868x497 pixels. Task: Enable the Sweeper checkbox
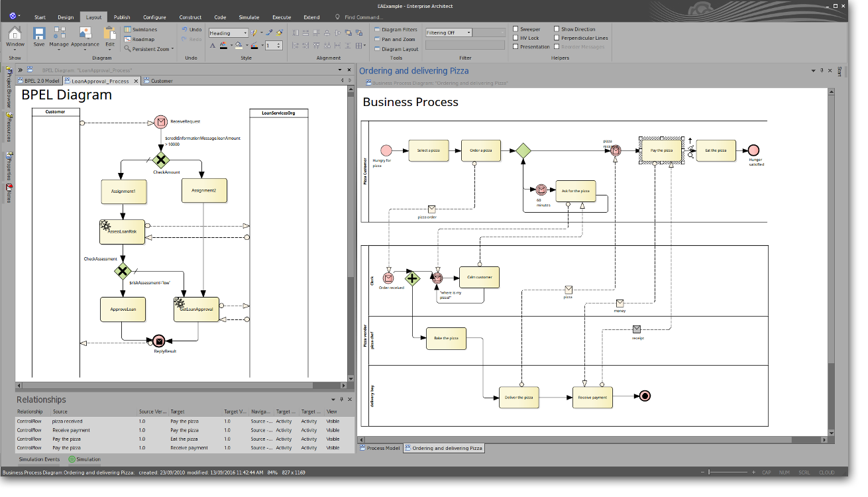(x=515, y=29)
